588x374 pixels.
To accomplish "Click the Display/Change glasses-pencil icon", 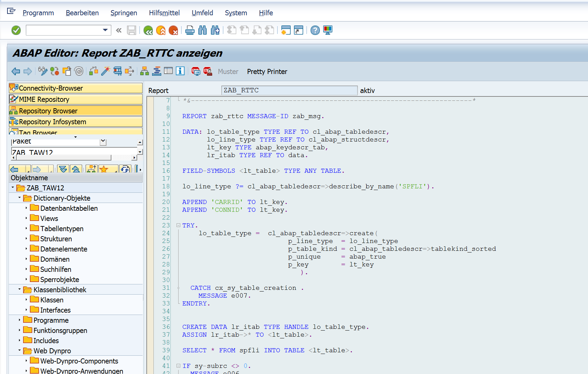I will coord(42,71).
